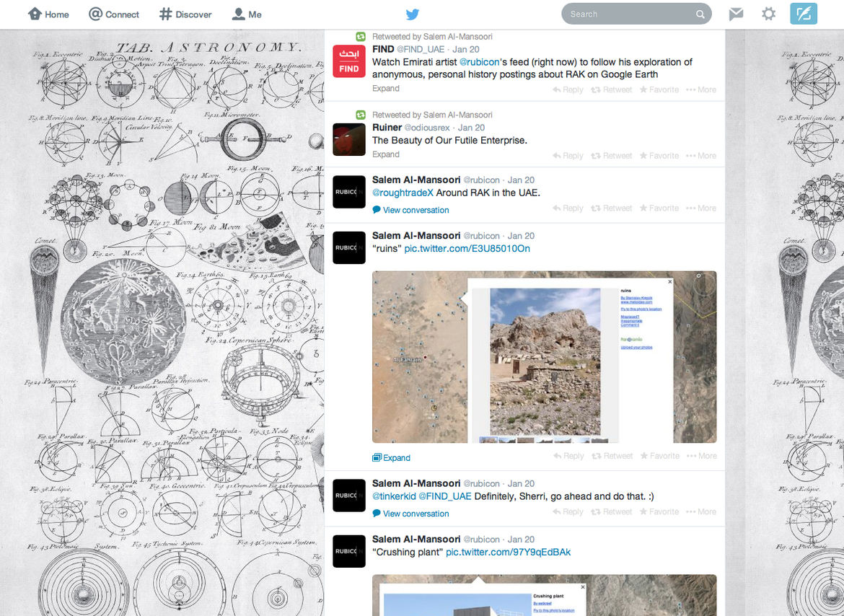The image size is (844, 616).
Task: Open More options on Around RAK tweet
Action: pyautogui.click(x=701, y=208)
